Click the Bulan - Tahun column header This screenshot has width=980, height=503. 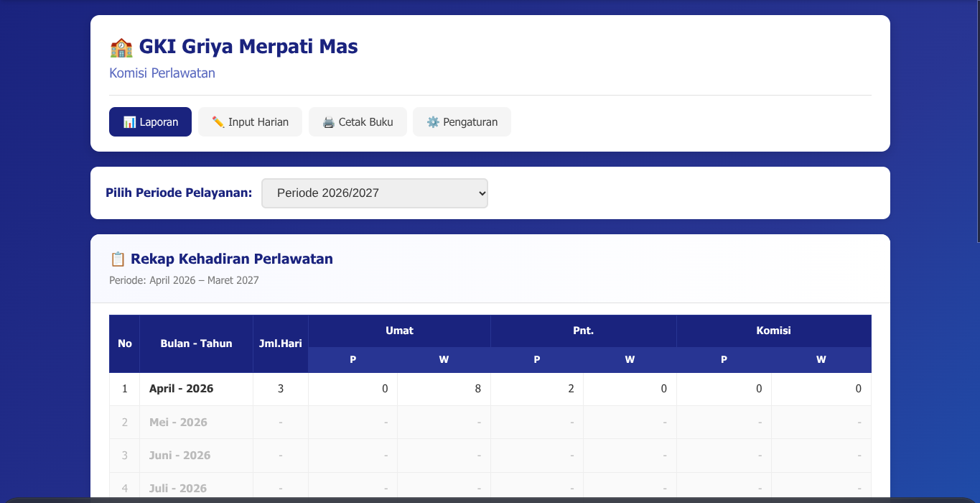pos(197,343)
